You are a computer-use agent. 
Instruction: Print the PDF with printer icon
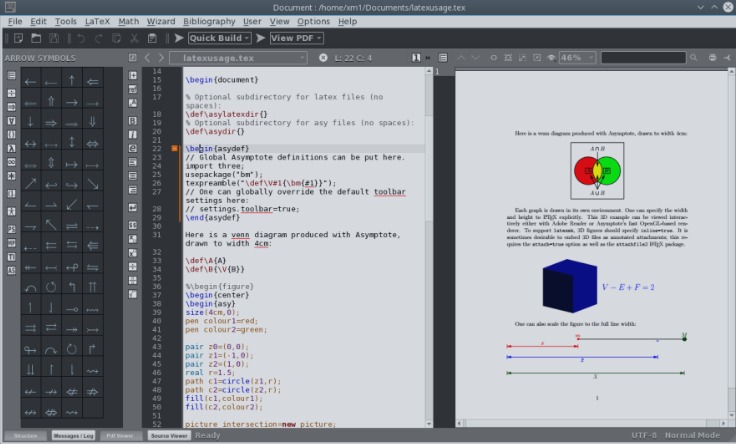(x=712, y=57)
